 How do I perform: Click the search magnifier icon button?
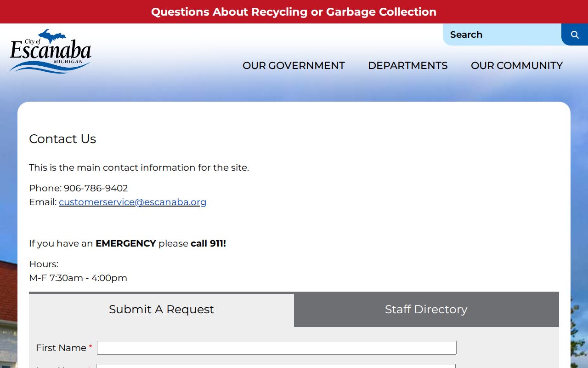point(575,34)
